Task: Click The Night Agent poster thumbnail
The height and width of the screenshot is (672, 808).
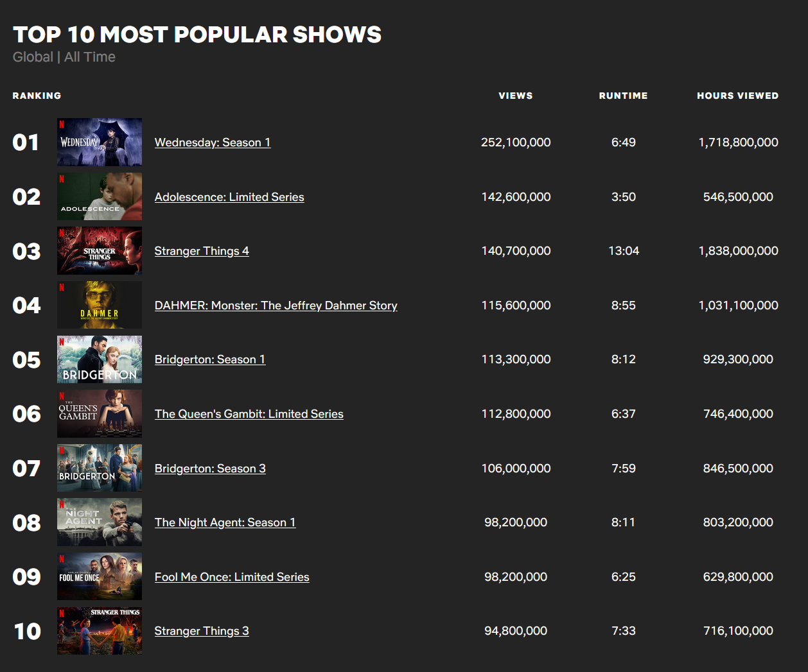Action: pyautogui.click(x=100, y=522)
